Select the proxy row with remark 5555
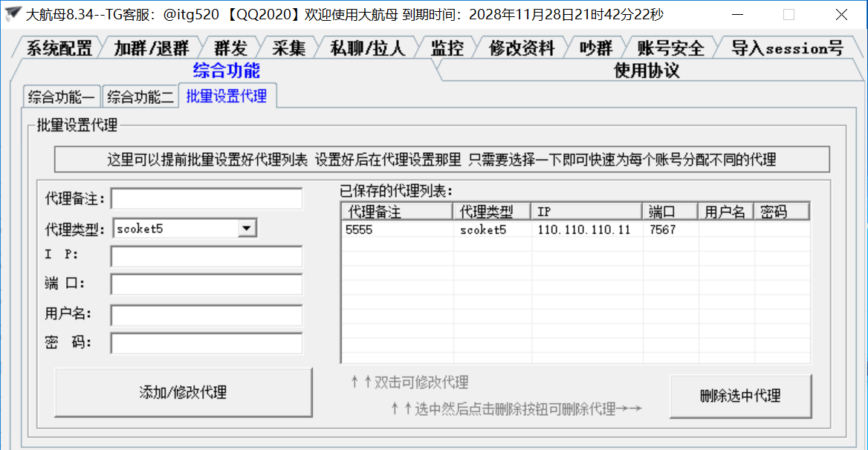Screen dimensions: 868x450 point(446,229)
